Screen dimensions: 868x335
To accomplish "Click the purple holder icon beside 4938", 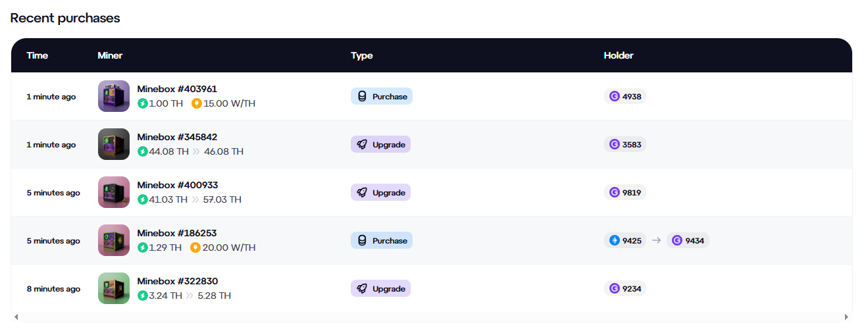I will 615,97.
